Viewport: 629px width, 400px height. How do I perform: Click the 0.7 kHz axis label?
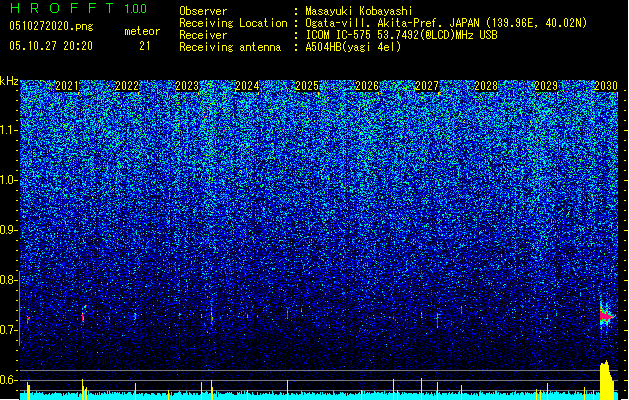point(9,330)
